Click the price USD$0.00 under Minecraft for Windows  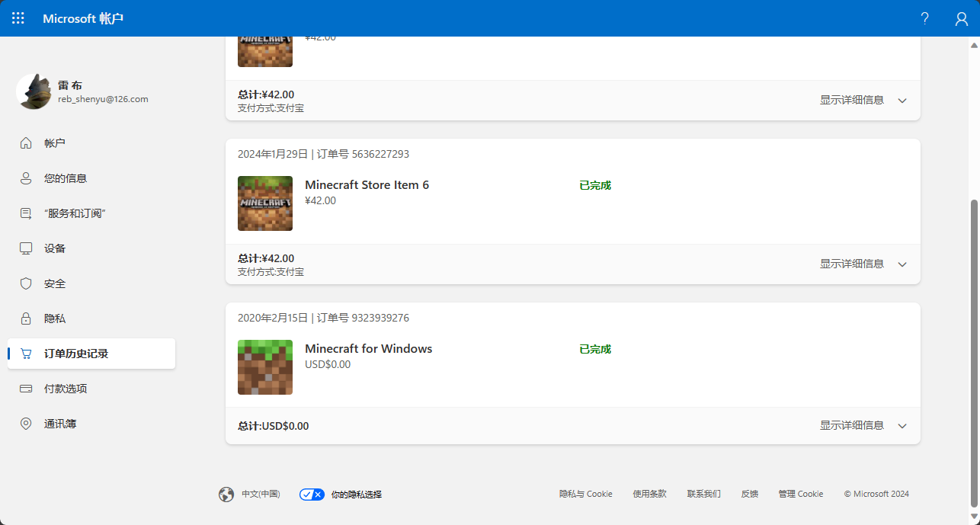[328, 364]
